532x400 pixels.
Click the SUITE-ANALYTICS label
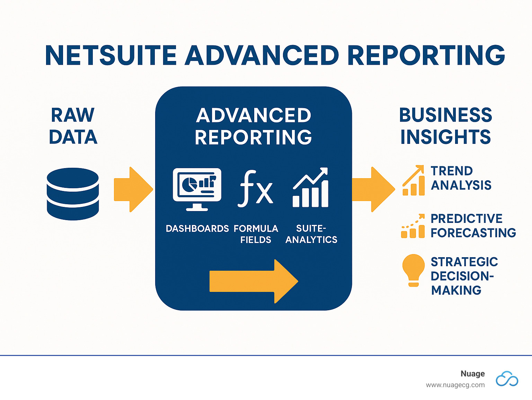(311, 234)
